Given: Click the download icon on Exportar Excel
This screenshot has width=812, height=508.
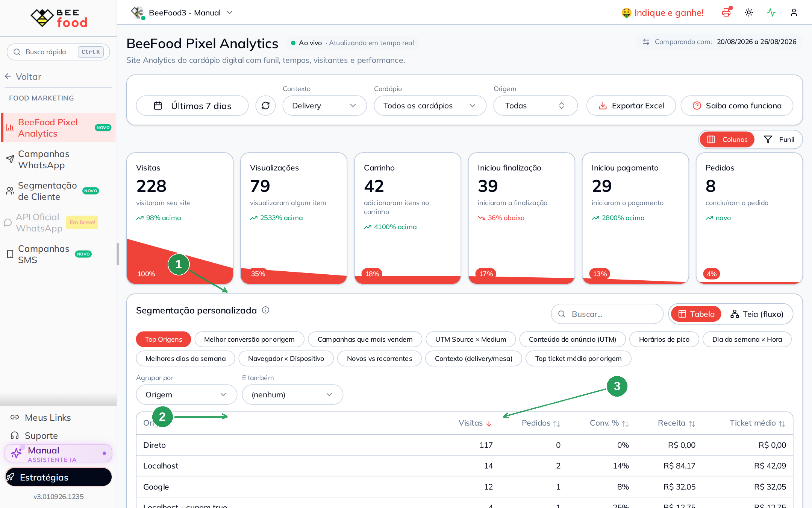Looking at the screenshot, I should (603, 106).
